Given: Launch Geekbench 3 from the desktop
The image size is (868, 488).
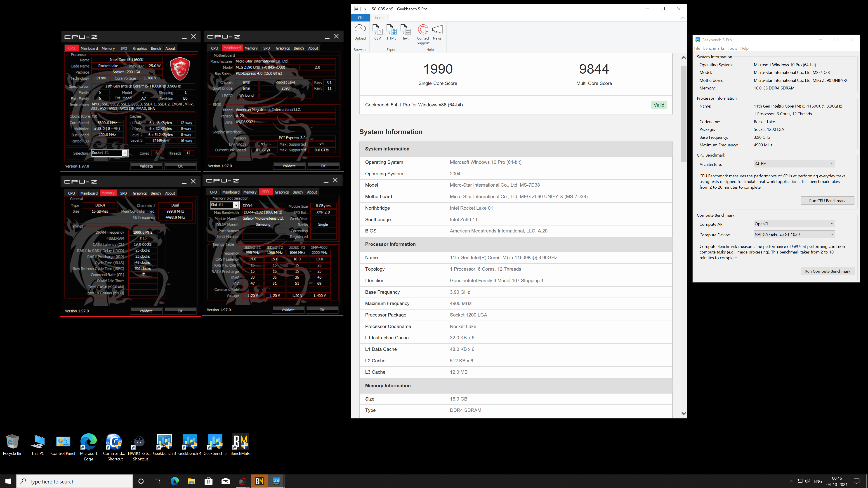Looking at the screenshot, I should click(x=164, y=445).
